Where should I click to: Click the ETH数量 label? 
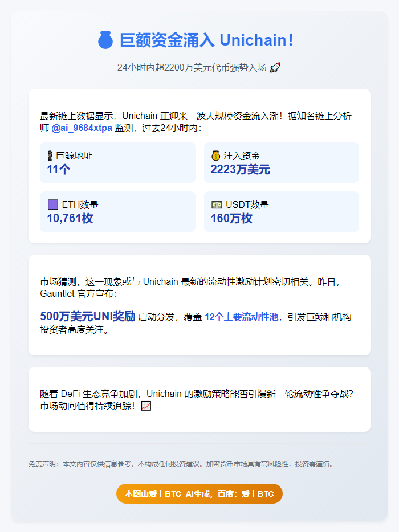80,204
